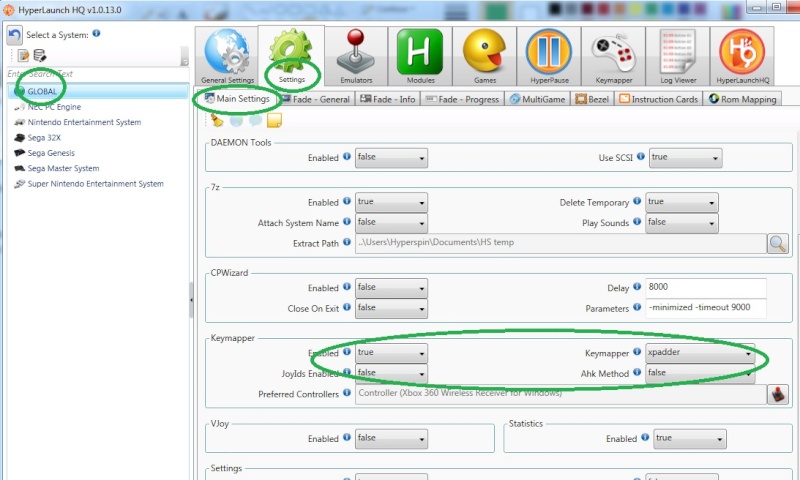Open the Emulators joystick tab
Image resolution: width=800 pixels, height=480 pixels.
[356, 56]
